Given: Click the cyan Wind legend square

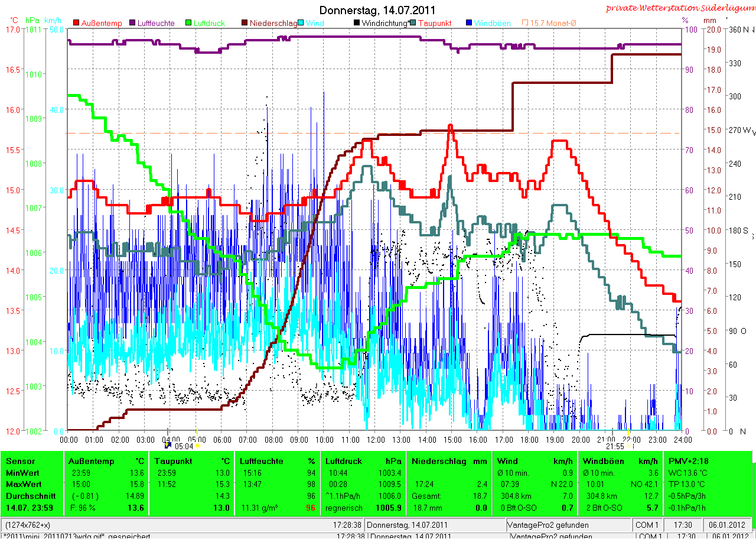Looking at the screenshot, I should 301,23.
